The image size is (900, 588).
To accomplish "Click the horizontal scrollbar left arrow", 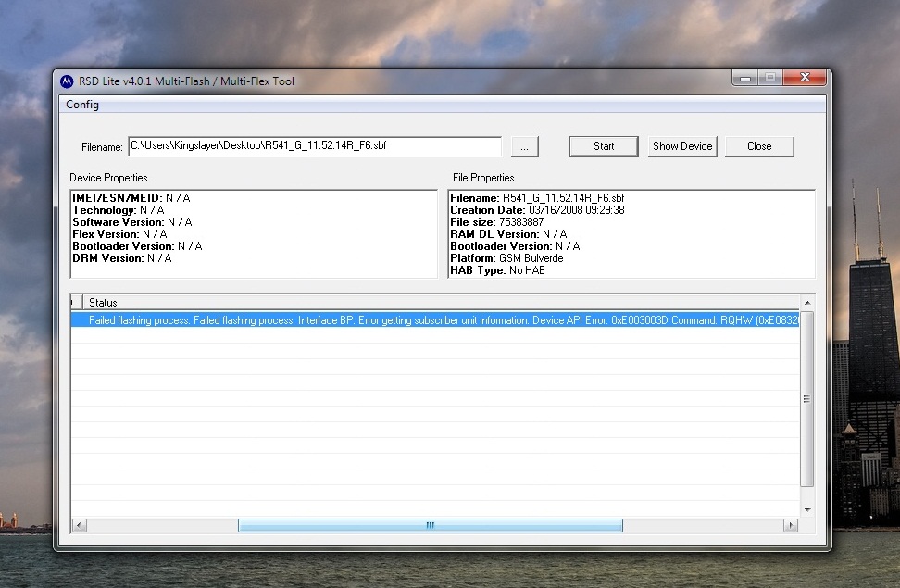I will coord(80,525).
